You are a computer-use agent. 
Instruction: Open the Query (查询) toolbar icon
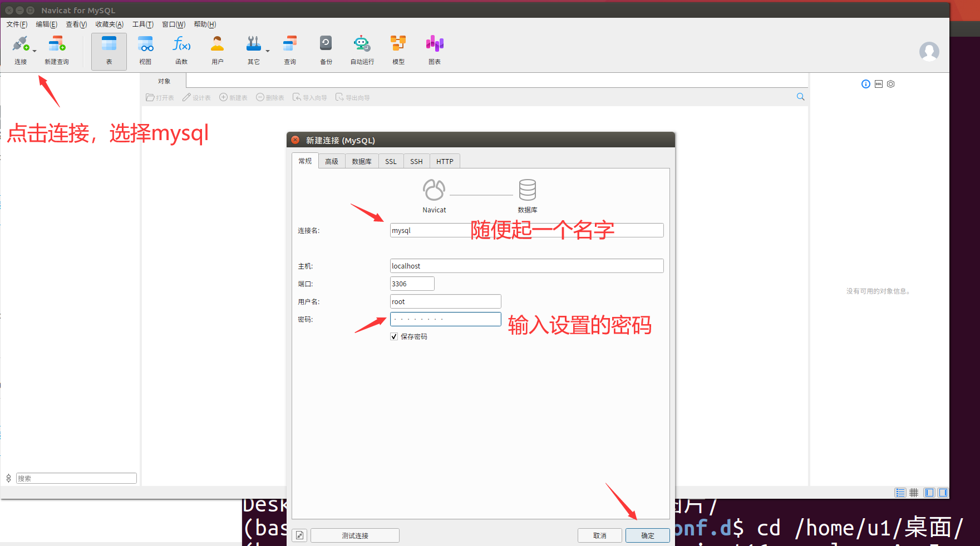[x=290, y=50]
